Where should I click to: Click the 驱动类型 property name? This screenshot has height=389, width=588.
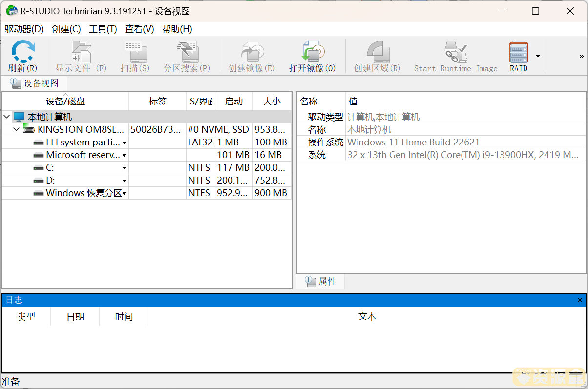point(325,117)
